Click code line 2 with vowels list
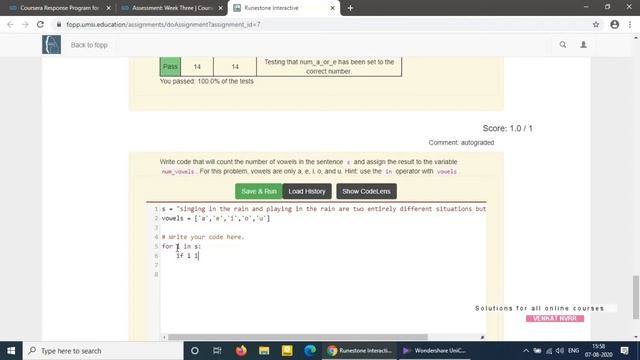The image size is (640, 360). (x=216, y=218)
